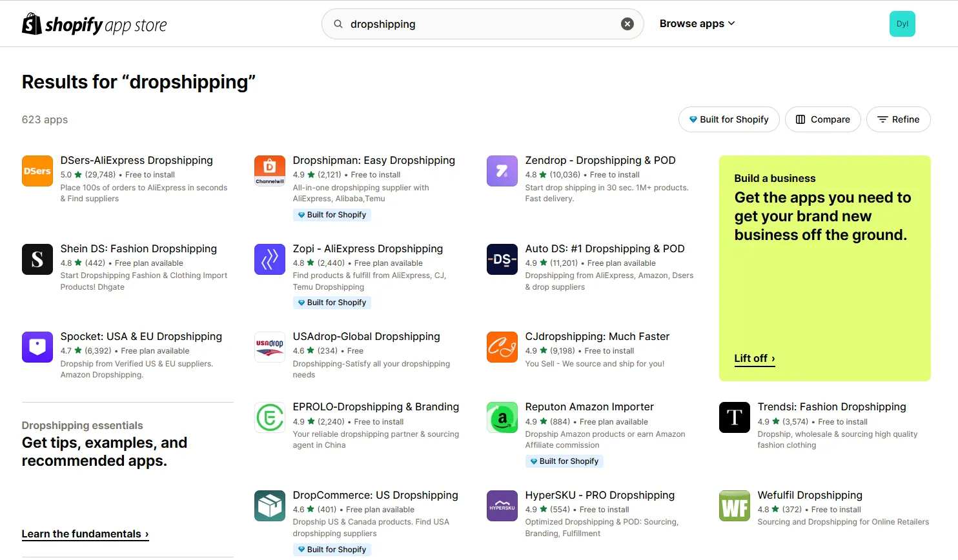Open Shein DS: Fashion Dropshipping title

point(139,249)
